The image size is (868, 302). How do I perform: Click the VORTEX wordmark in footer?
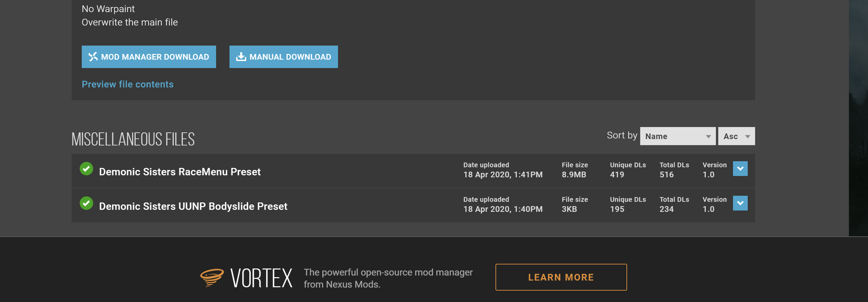262,278
